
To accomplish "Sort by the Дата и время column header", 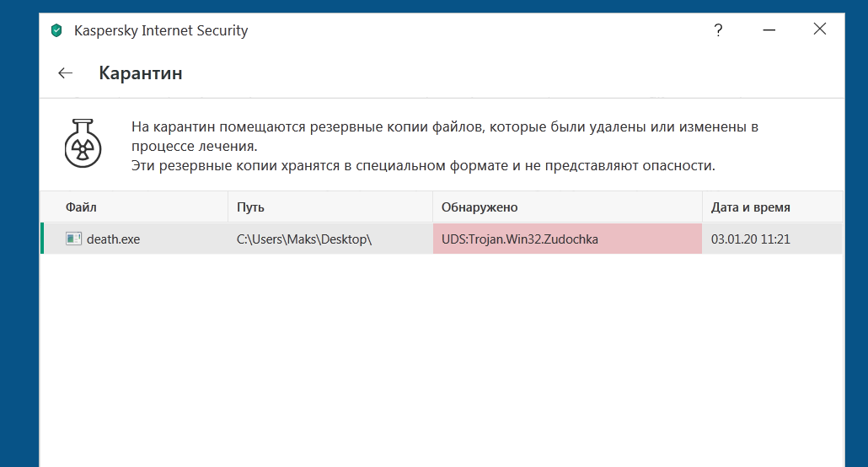I will [750, 207].
